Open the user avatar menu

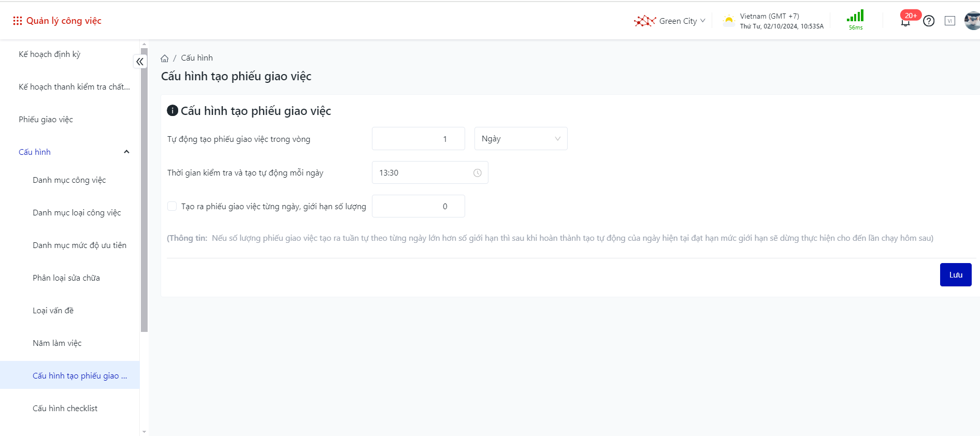(972, 21)
